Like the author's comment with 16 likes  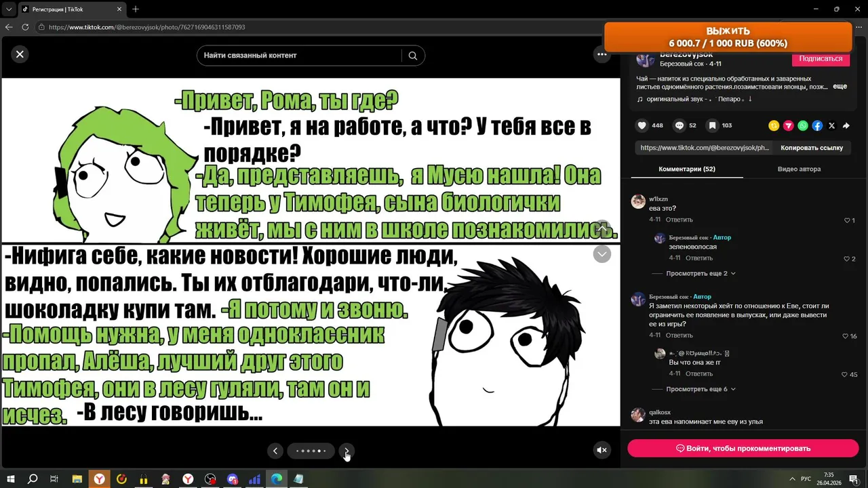(x=846, y=336)
